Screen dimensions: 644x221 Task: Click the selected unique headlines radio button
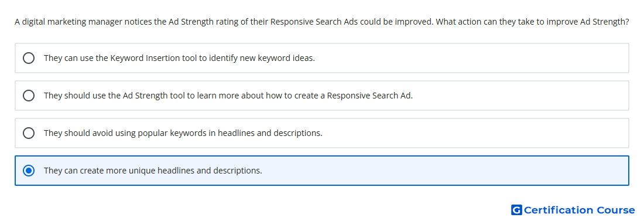29,171
